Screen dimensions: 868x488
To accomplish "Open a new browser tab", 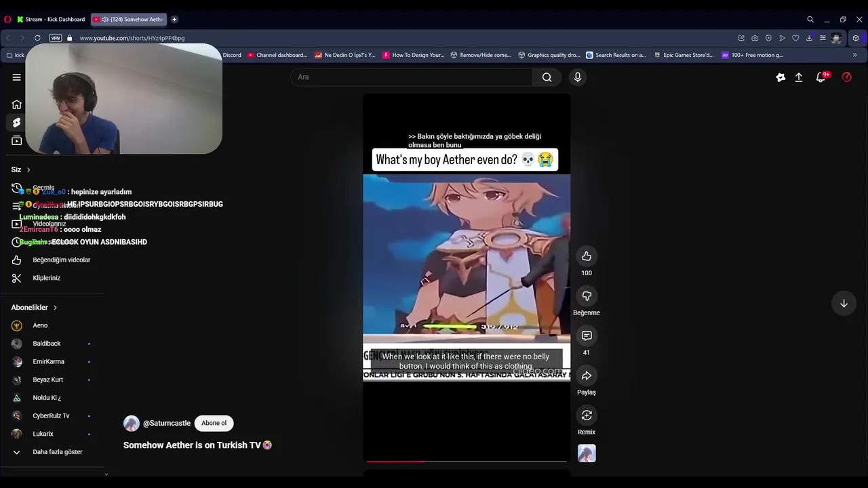I will coord(174,19).
